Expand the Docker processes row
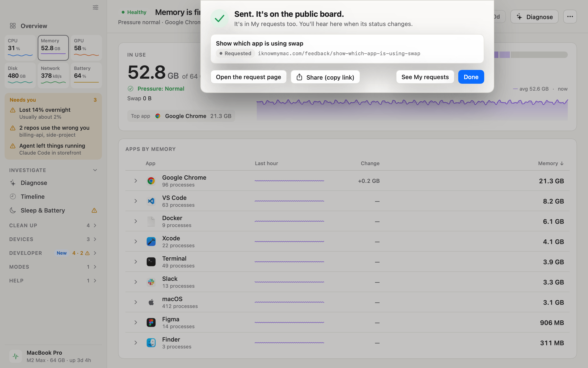 point(136,221)
